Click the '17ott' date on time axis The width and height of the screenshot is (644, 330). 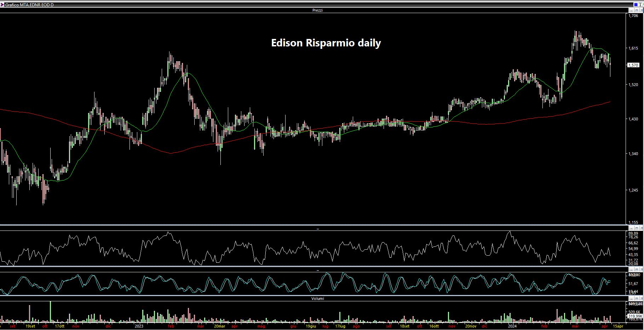click(x=60, y=326)
